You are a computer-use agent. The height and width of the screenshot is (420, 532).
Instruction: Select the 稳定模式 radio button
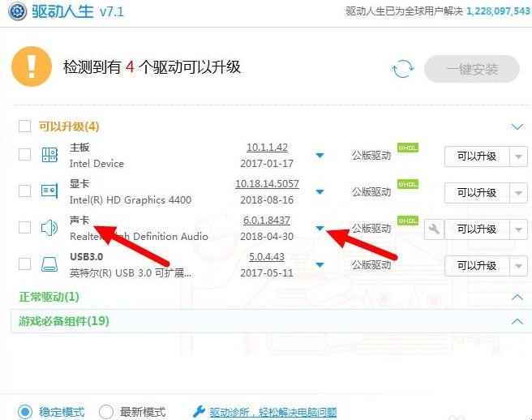click(25, 412)
